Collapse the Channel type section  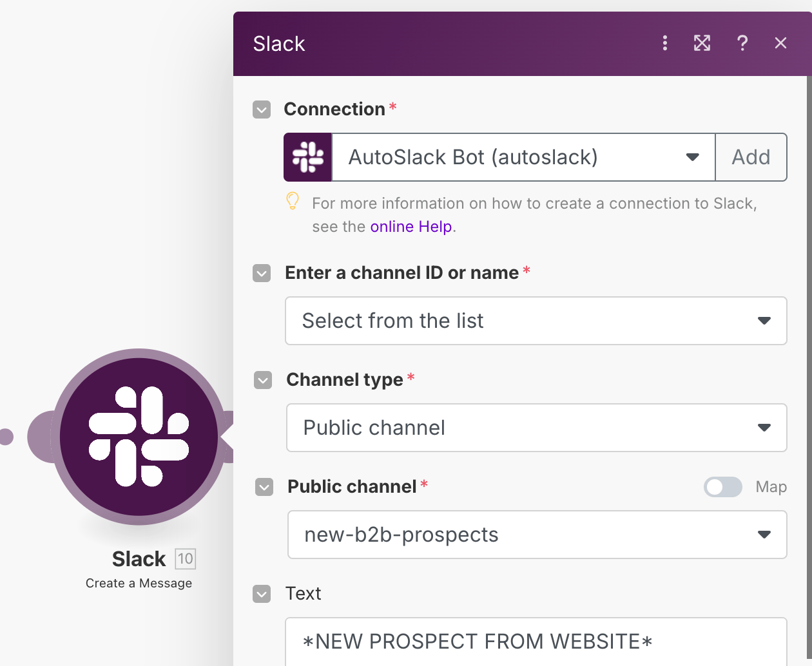pos(263,380)
